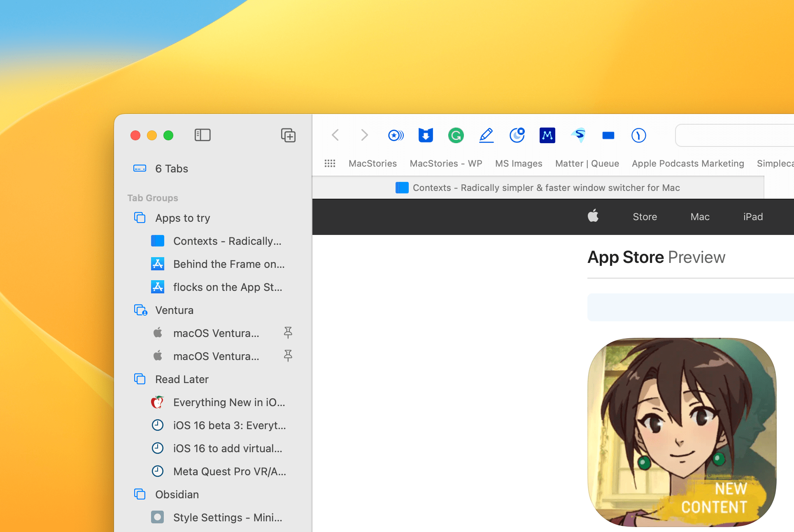Open iOS 16 beta 3 tab

pos(213,425)
